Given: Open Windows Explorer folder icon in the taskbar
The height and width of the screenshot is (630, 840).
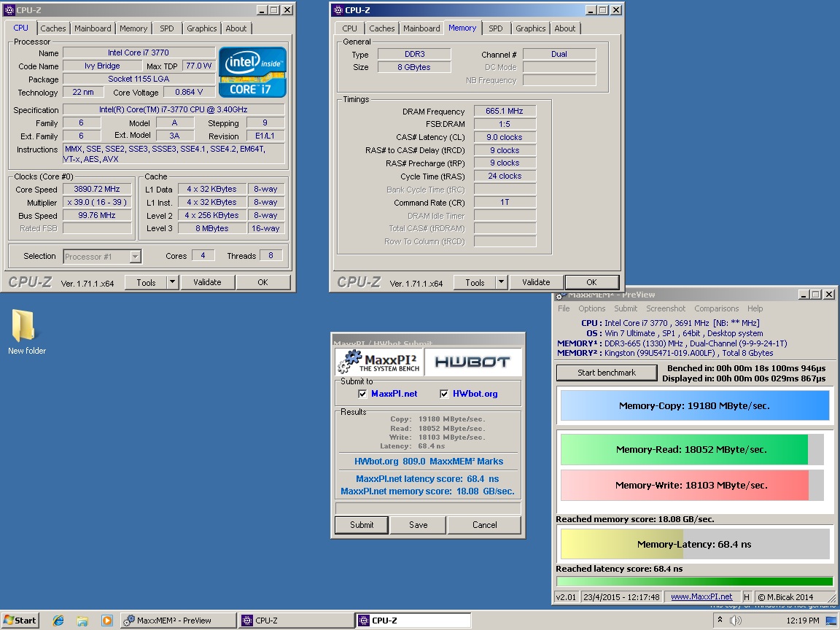Looking at the screenshot, I should coord(82,621).
